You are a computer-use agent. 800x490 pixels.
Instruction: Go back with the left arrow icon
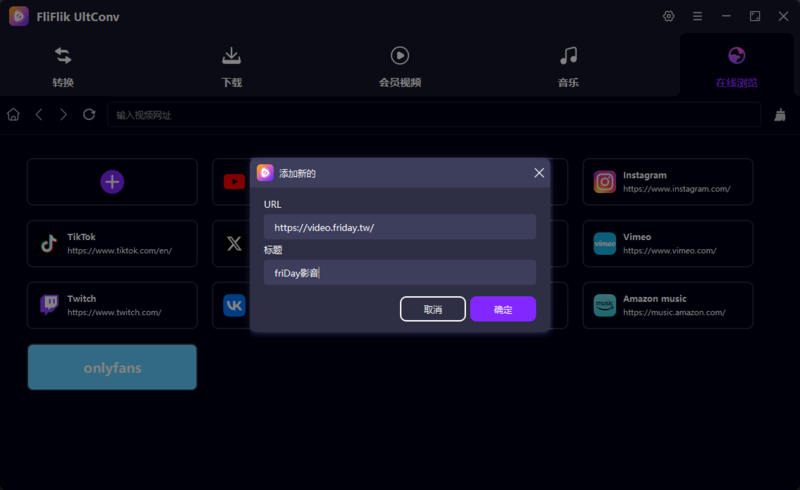39,115
